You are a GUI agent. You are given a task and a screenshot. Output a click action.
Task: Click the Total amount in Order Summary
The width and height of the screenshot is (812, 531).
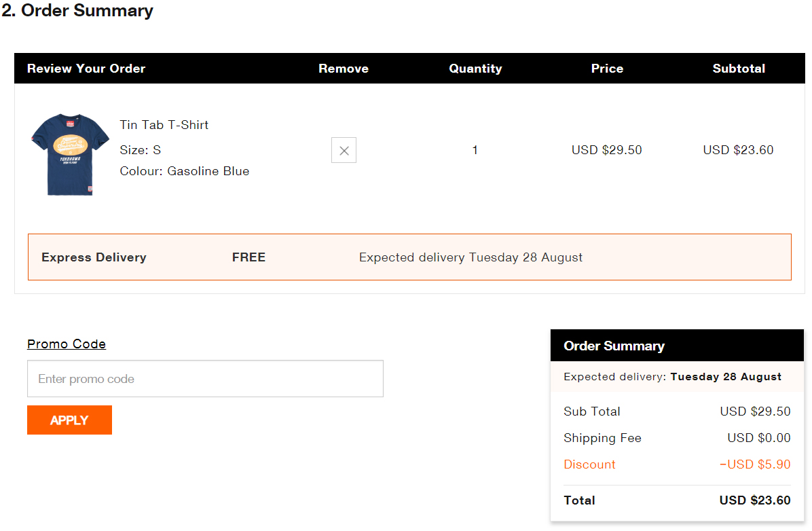(x=755, y=500)
